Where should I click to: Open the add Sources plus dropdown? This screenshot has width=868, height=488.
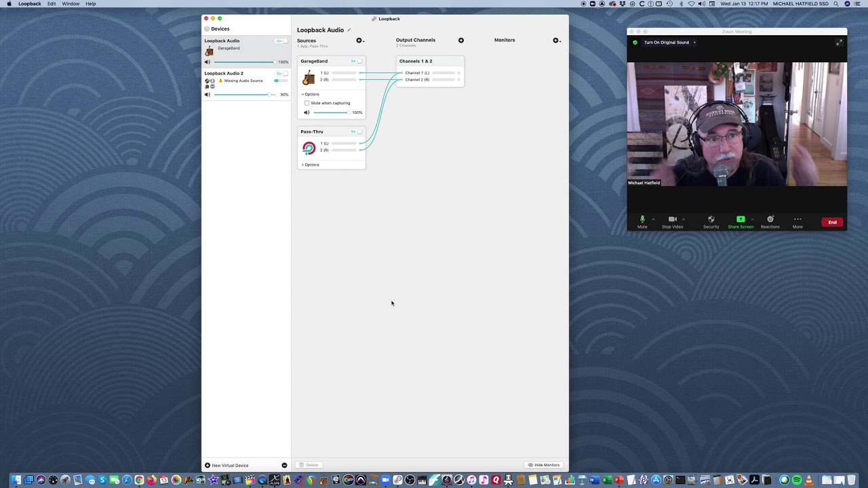[360, 41]
